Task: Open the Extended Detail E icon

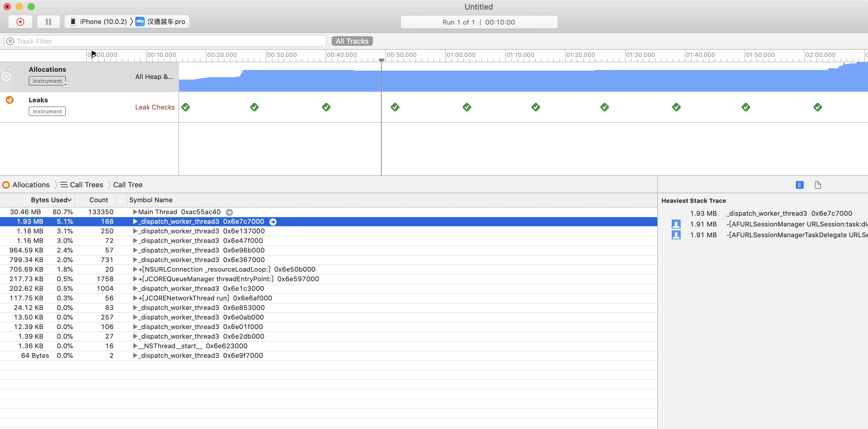Action: (x=799, y=185)
